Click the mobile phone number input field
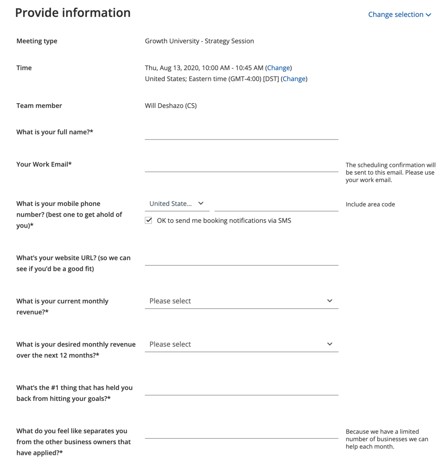This screenshot has width=448, height=476. [x=276, y=204]
